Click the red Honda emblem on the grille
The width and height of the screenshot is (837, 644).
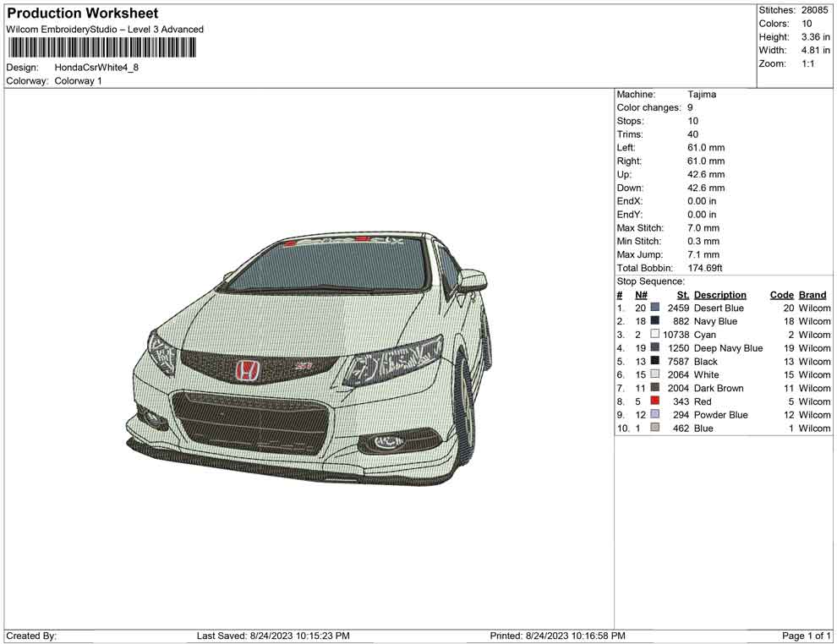pos(247,370)
